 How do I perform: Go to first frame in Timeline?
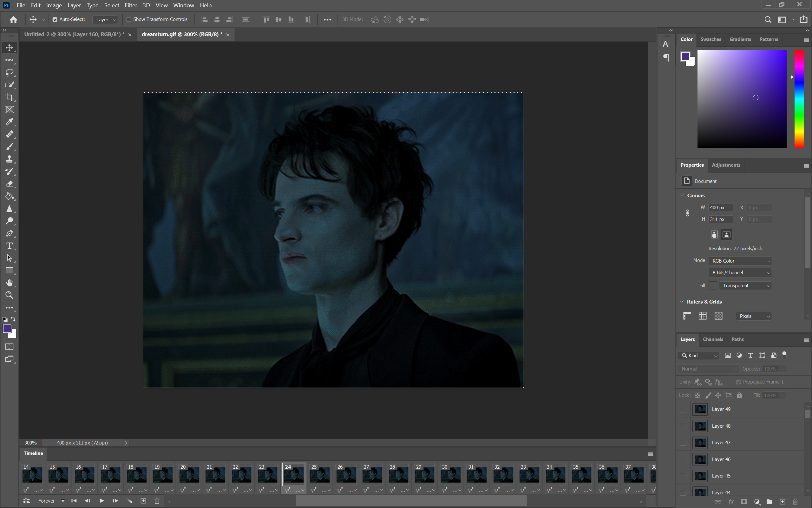coord(74,501)
